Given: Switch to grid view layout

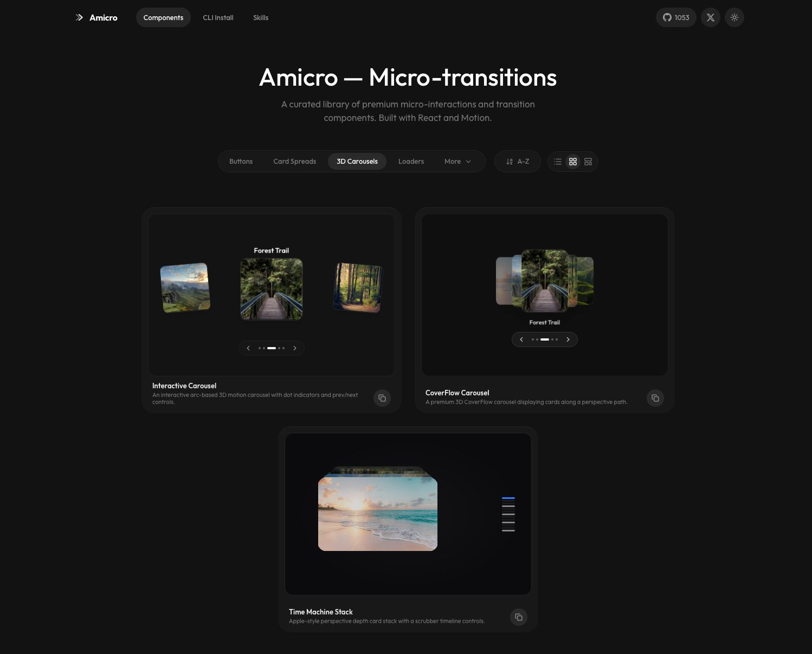Looking at the screenshot, I should point(573,162).
